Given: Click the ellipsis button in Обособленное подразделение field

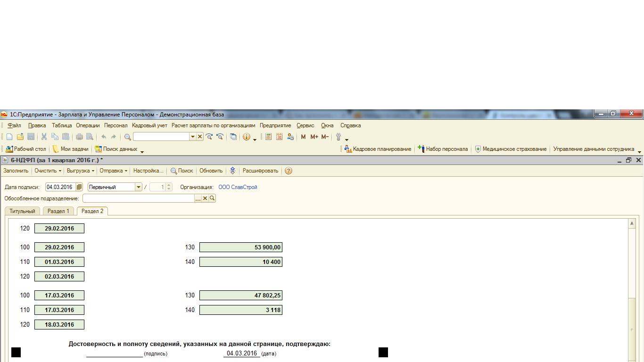Looking at the screenshot, I should coord(198,198).
